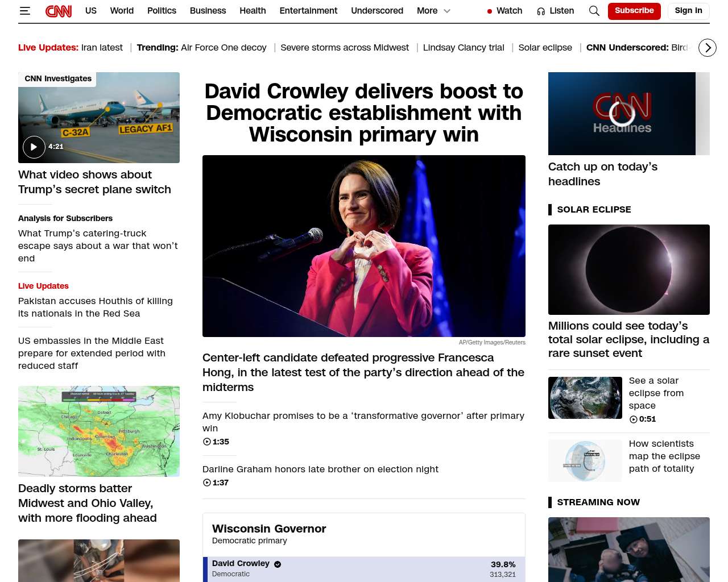Click the trending bar next arrow
This screenshot has height=582, width=728.
click(x=708, y=48)
